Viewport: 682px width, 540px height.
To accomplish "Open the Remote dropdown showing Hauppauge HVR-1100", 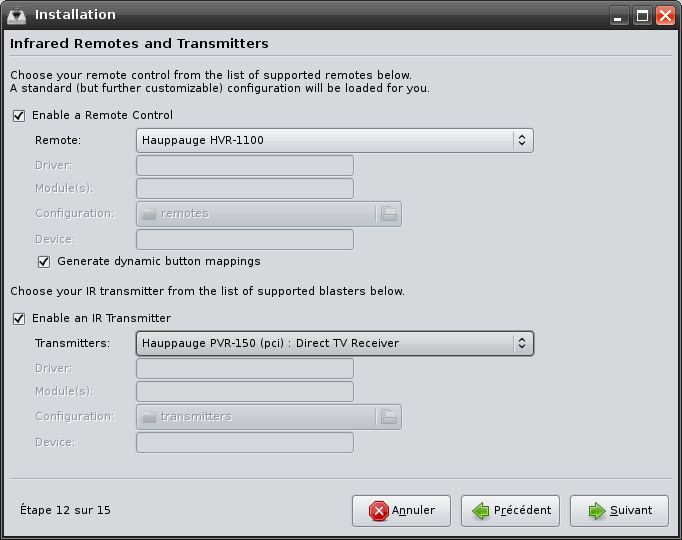I will pos(335,140).
